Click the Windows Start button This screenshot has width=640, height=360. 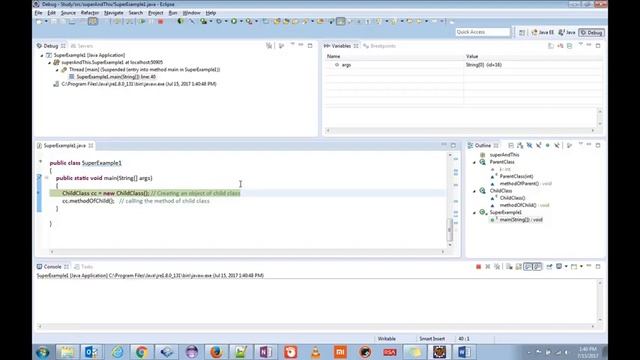(42, 352)
